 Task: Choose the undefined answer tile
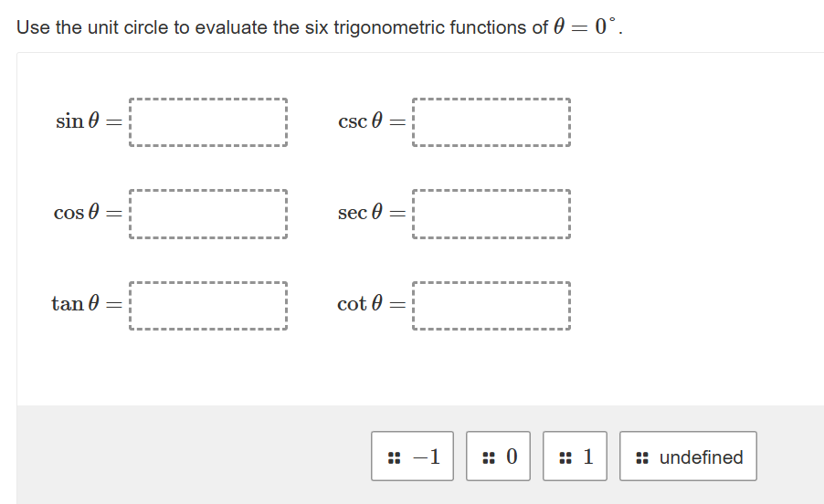tap(689, 457)
